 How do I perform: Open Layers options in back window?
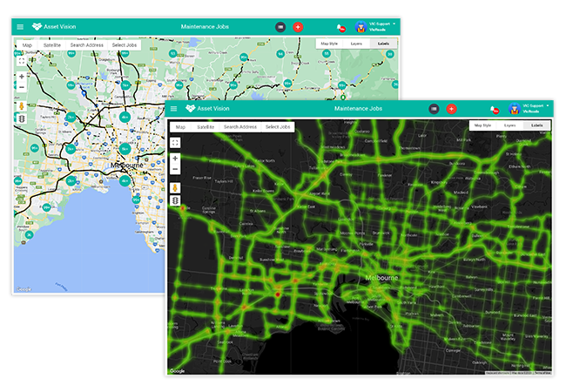point(356,44)
